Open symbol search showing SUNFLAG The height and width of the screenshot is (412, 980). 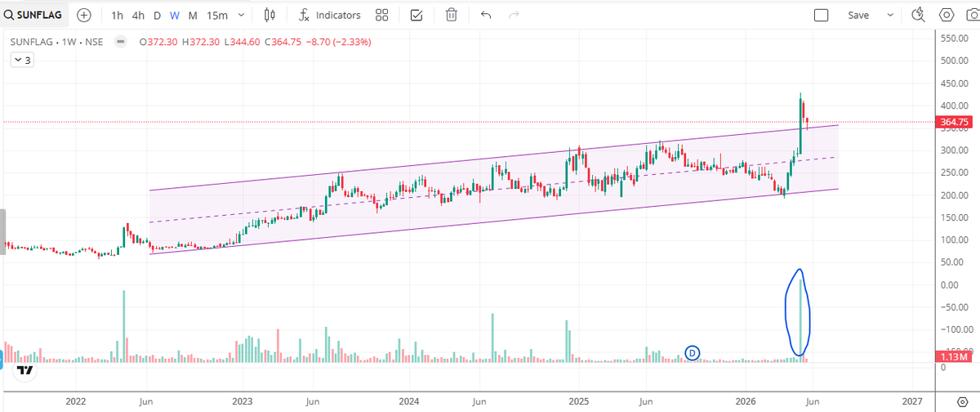[x=34, y=15]
